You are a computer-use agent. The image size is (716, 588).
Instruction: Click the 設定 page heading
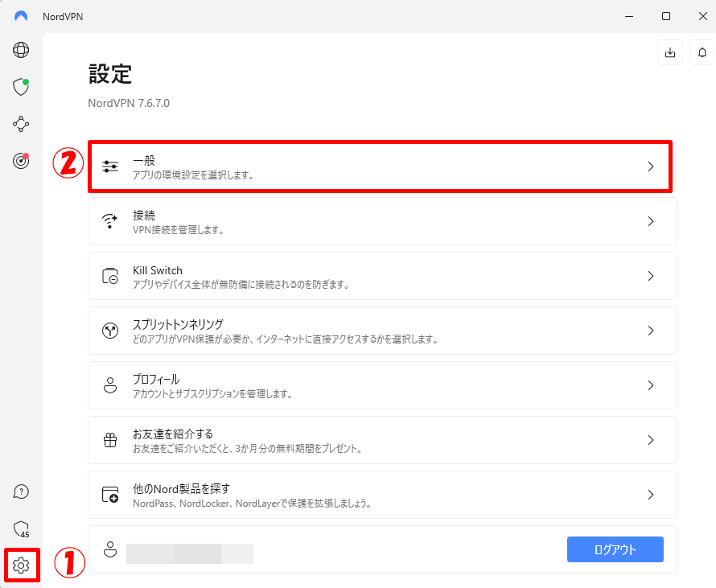[x=110, y=74]
